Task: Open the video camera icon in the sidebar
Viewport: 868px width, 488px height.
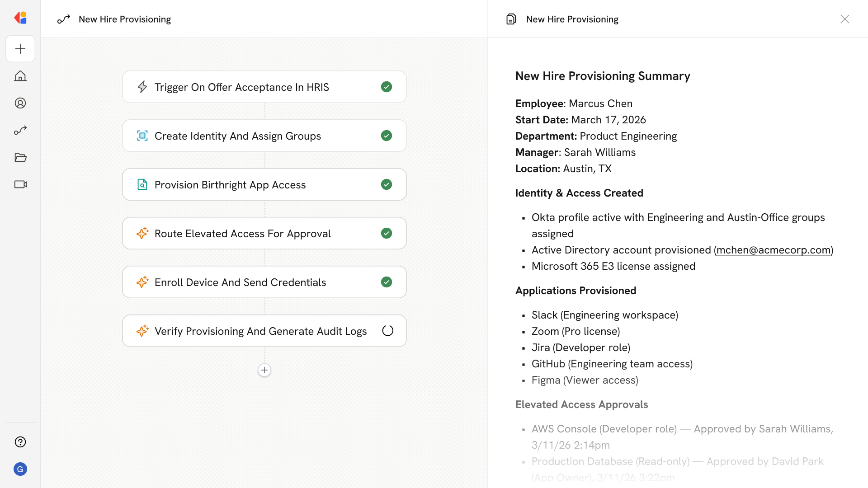Action: tap(20, 184)
